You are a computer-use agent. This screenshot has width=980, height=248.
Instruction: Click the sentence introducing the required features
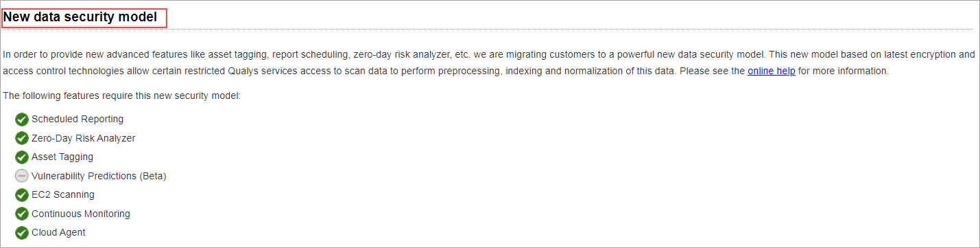coord(121,95)
